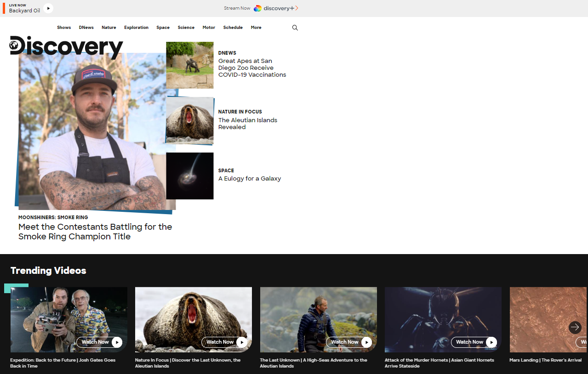Image resolution: width=588 pixels, height=374 pixels.
Task: Open the DNews menu
Action: (x=86, y=28)
